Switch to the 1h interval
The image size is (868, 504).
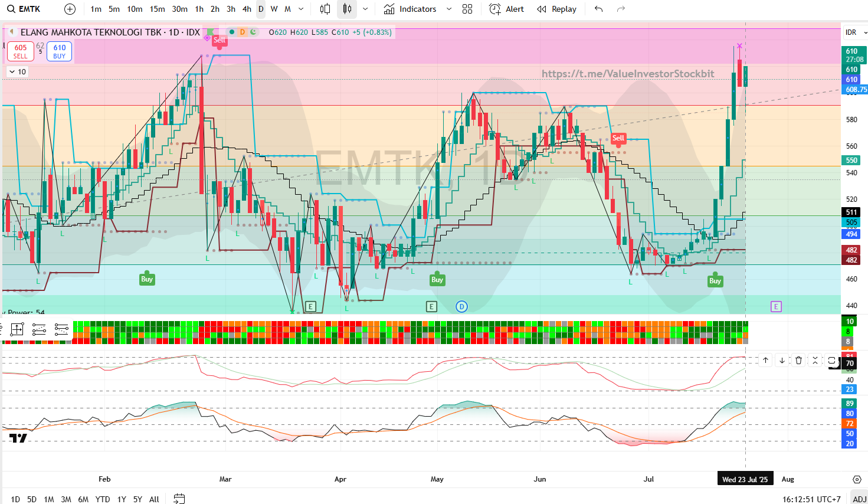tap(199, 9)
